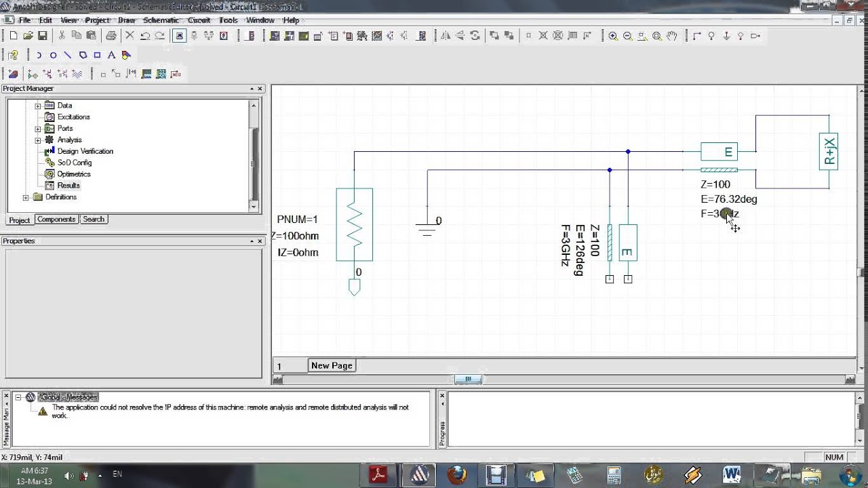Select the Draw Polygon tool
The width and height of the screenshot is (868, 488).
click(x=83, y=55)
